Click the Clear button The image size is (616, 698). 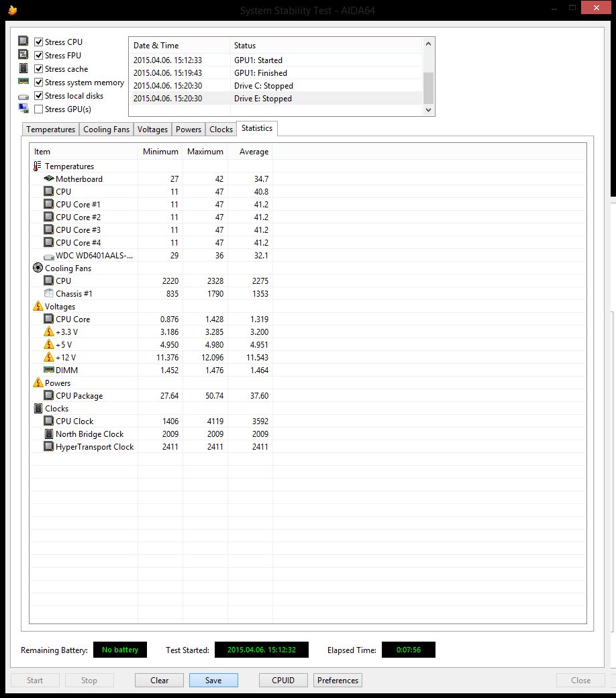pyautogui.click(x=159, y=680)
